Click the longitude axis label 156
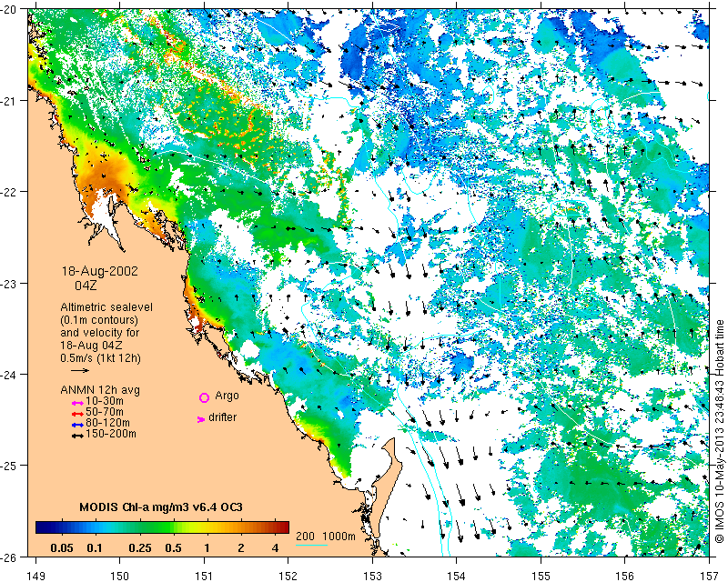Viewport: 728px width, 582px height. click(625, 576)
